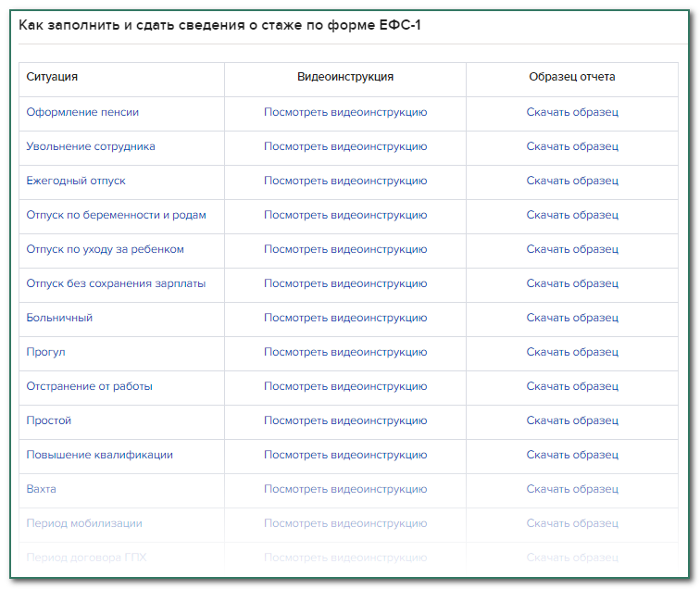Open the 'Оформление пенсии' situation link
The image size is (700, 589).
pos(82,112)
